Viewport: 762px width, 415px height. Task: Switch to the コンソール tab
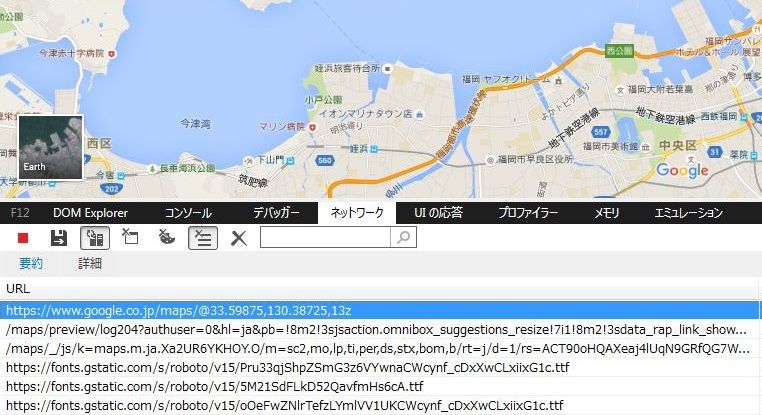(x=188, y=213)
